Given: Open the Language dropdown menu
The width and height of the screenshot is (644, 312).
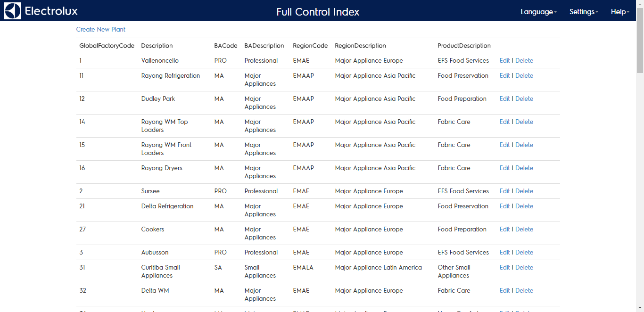Looking at the screenshot, I should [538, 12].
